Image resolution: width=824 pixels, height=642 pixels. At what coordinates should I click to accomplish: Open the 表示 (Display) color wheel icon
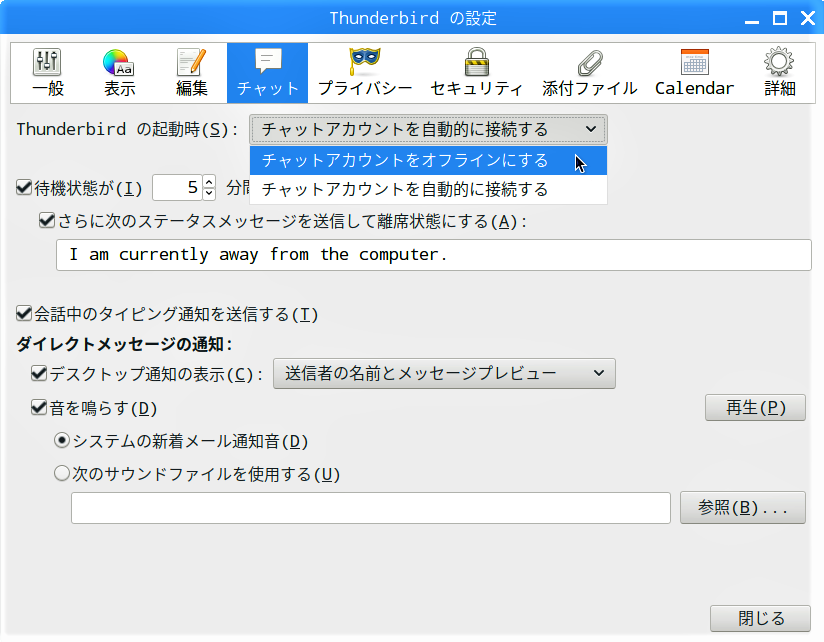tap(119, 73)
